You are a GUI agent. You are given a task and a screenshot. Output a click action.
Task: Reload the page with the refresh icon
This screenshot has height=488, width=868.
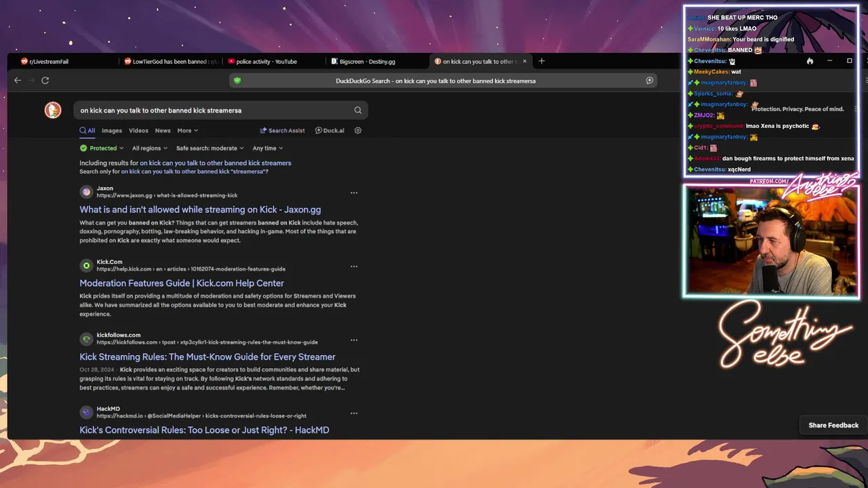(45, 80)
